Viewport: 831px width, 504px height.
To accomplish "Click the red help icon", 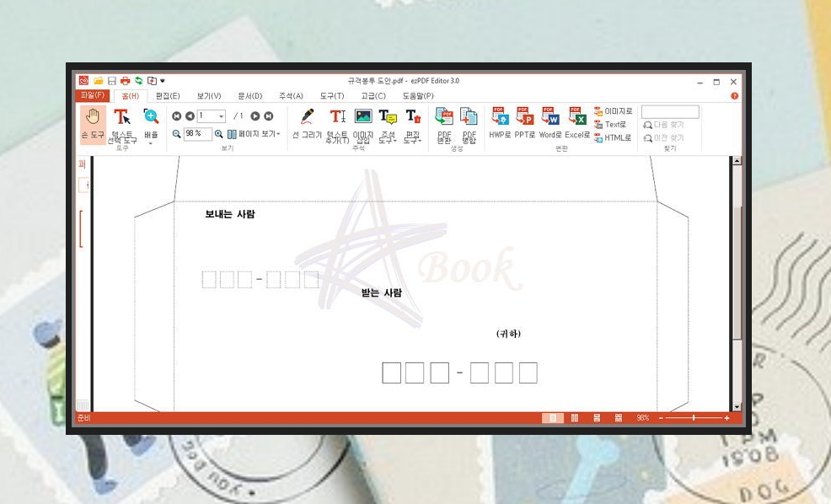I will 735,96.
